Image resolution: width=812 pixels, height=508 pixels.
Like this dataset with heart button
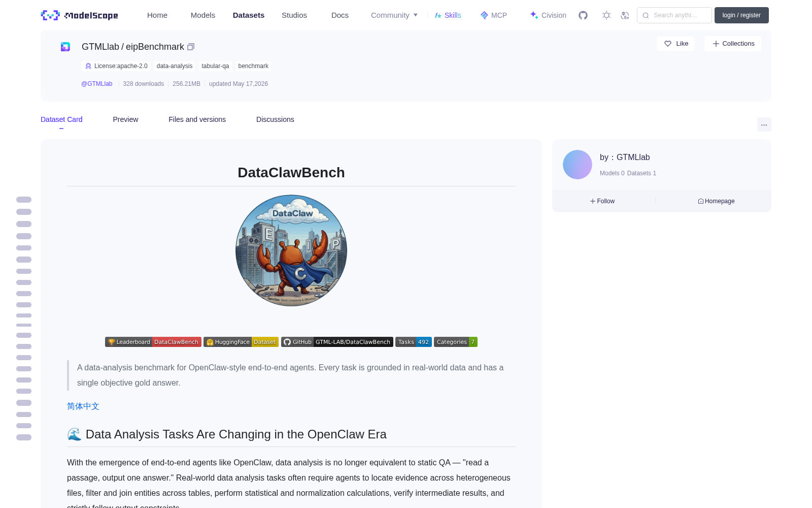pyautogui.click(x=675, y=44)
